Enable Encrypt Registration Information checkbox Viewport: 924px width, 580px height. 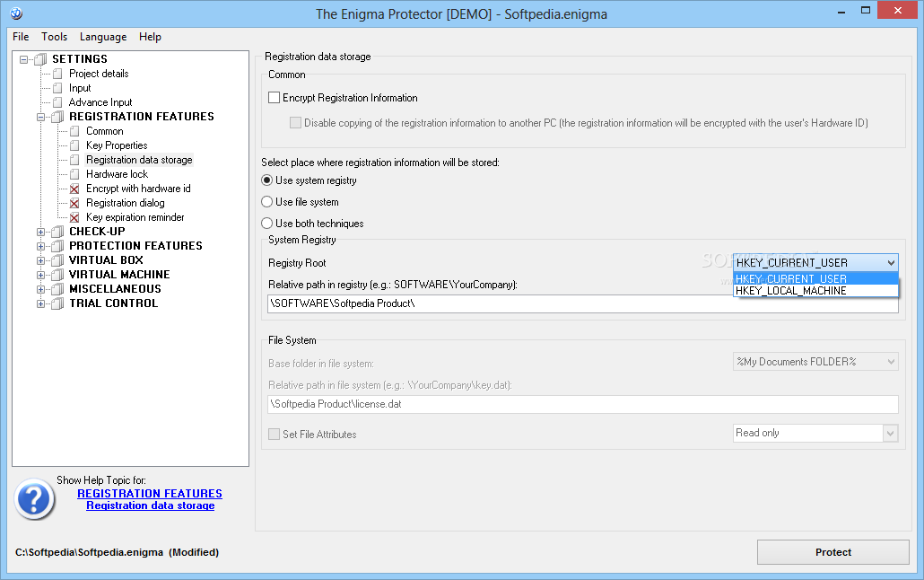point(274,97)
